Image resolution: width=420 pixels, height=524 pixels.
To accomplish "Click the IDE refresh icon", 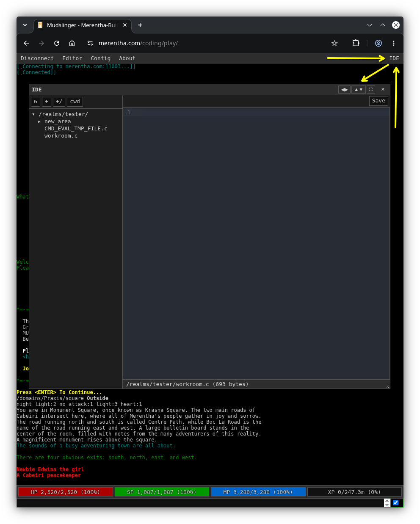I will 36,102.
